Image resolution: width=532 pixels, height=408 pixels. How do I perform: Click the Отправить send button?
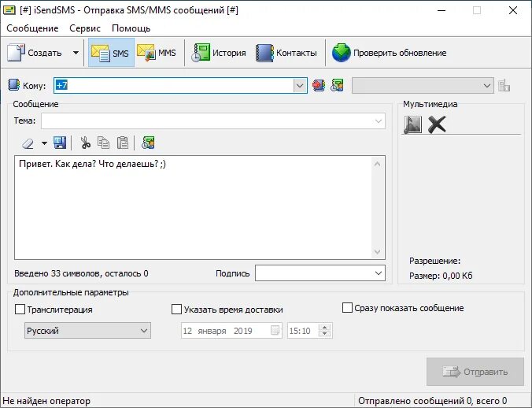pos(475,372)
